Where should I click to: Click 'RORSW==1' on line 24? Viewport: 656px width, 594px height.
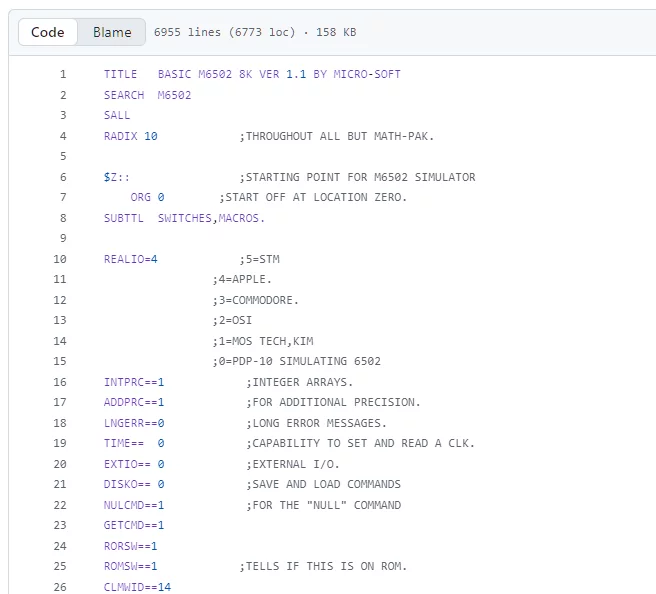(131, 546)
